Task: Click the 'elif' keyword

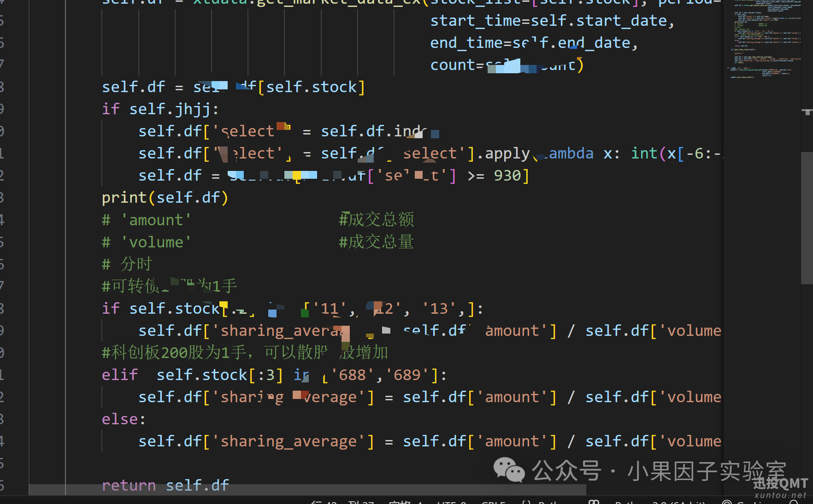Action: 120,375
